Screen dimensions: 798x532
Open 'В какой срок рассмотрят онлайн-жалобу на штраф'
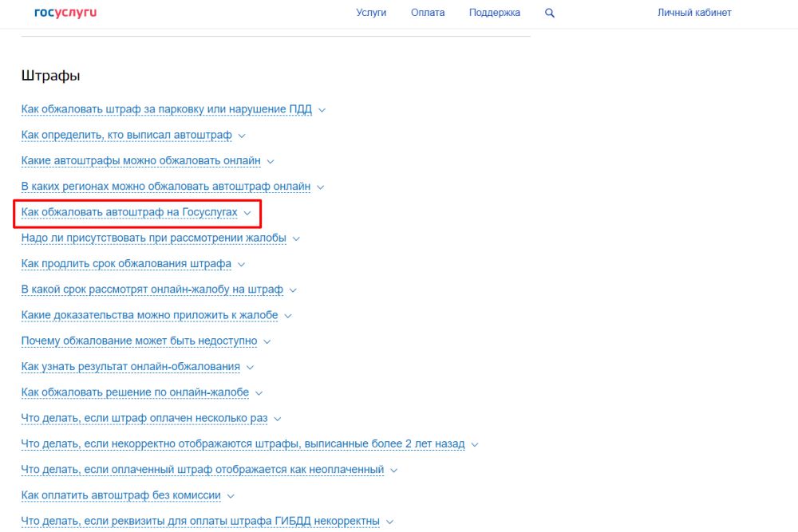[152, 290]
